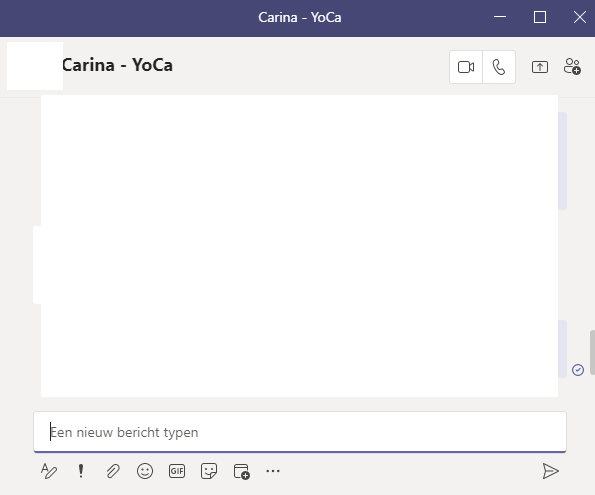Open the sticker picker
The image size is (595, 495).
click(209, 471)
